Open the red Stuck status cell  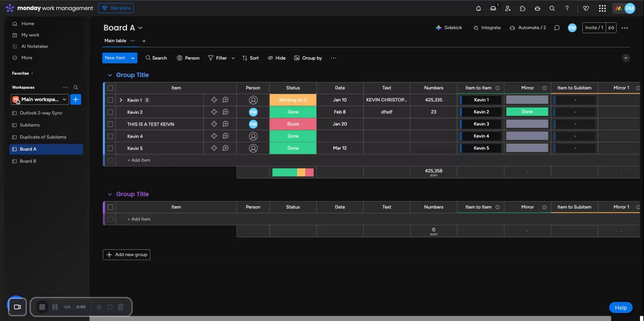(293, 124)
